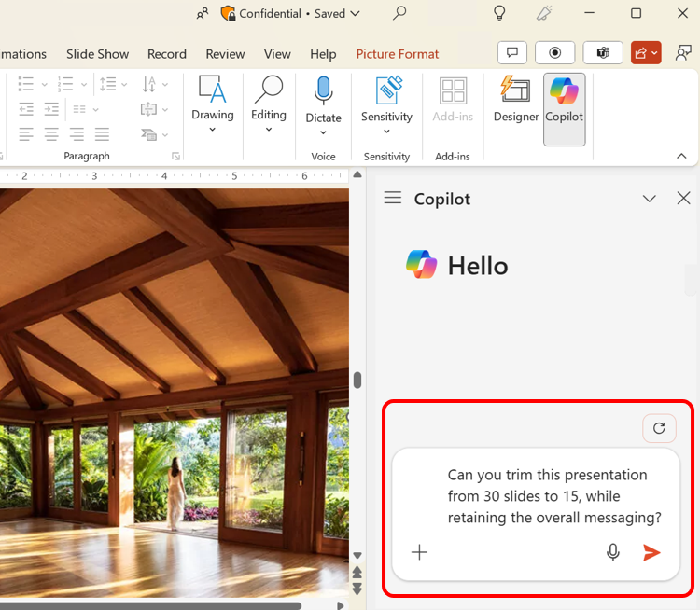Click the lightbulb icon in title bar

499,13
